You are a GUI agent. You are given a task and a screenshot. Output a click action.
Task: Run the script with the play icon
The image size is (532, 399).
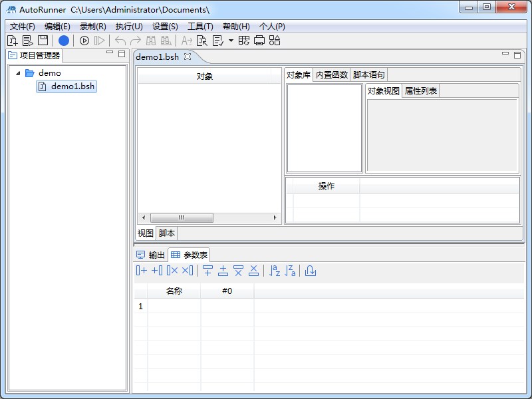point(84,40)
